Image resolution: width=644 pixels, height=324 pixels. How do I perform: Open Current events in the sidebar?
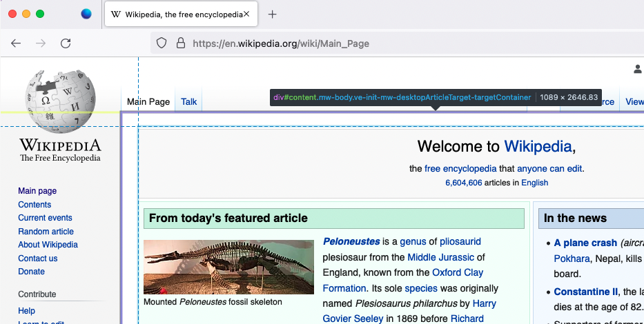[x=45, y=218]
